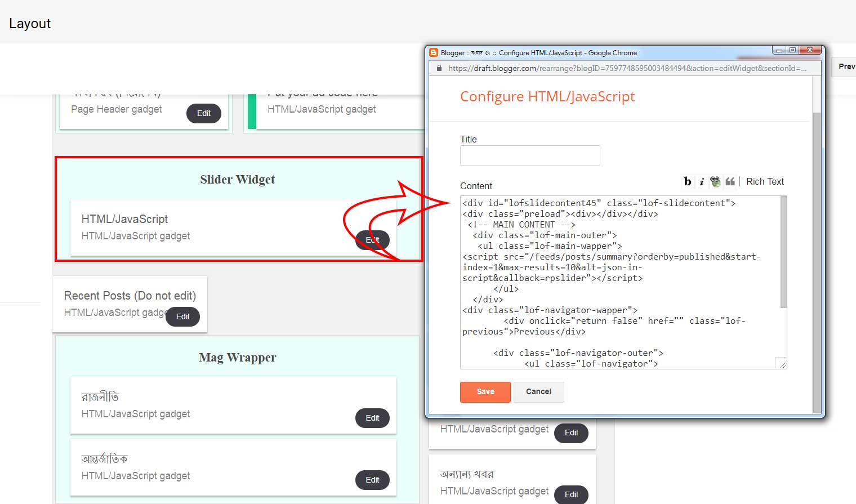
Task: Edit the Page Header gadget
Action: [x=204, y=113]
